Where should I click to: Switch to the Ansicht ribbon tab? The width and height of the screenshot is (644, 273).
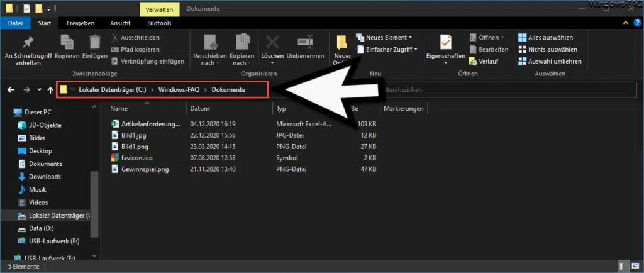coord(120,23)
